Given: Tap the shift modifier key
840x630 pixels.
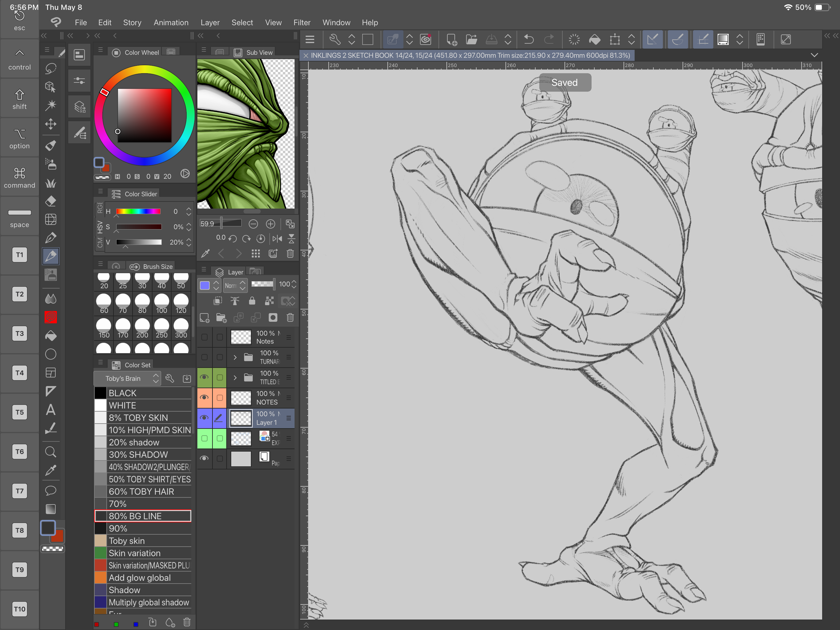Looking at the screenshot, I should [x=19, y=99].
